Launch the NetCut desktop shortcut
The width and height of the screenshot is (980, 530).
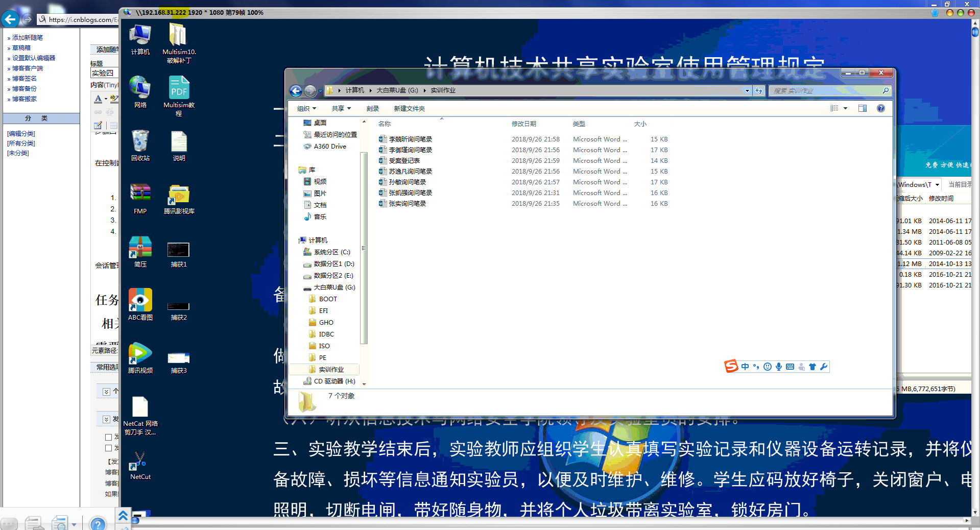click(x=140, y=466)
